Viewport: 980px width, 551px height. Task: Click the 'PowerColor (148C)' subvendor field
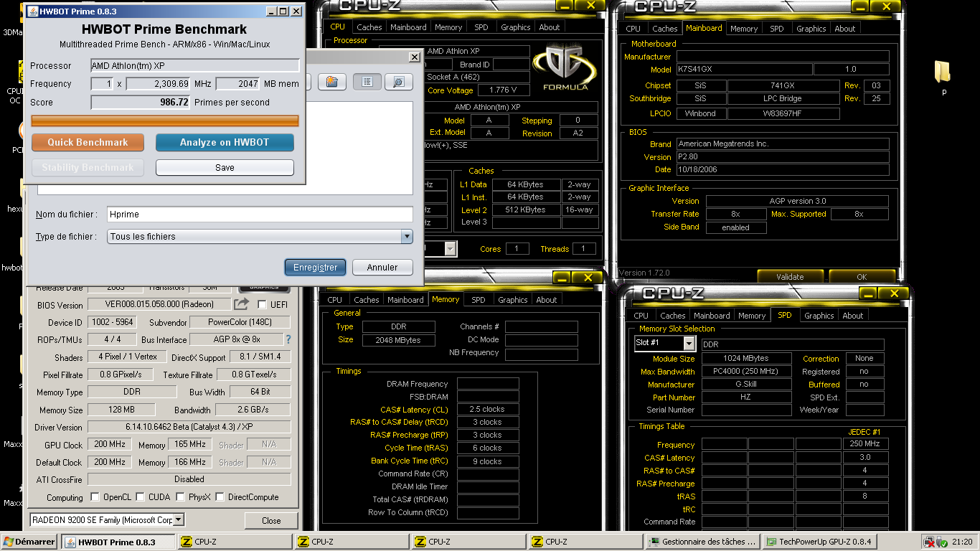tap(240, 322)
